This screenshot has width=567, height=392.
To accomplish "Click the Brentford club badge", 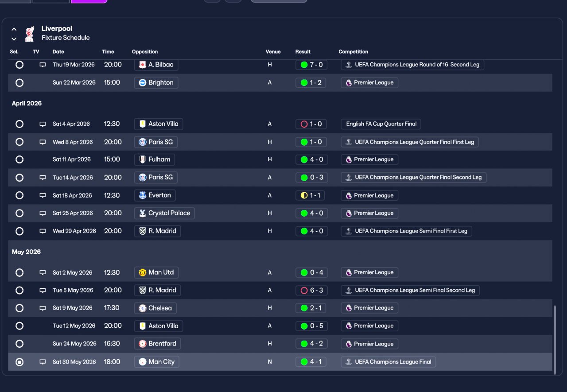I will [143, 344].
